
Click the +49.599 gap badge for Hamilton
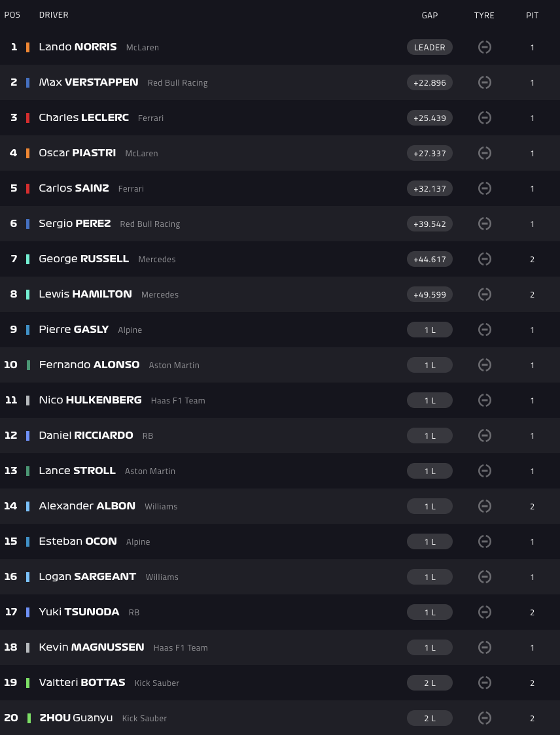click(429, 294)
